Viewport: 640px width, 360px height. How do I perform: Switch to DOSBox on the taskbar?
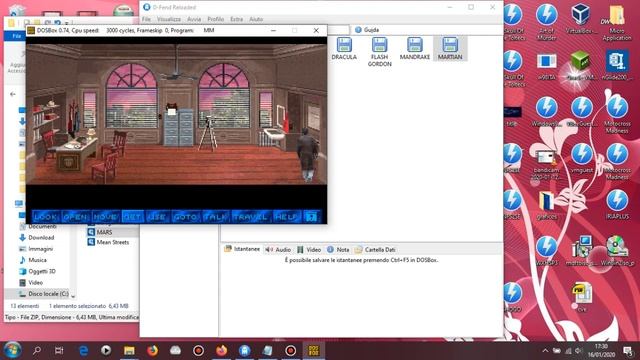click(313, 350)
